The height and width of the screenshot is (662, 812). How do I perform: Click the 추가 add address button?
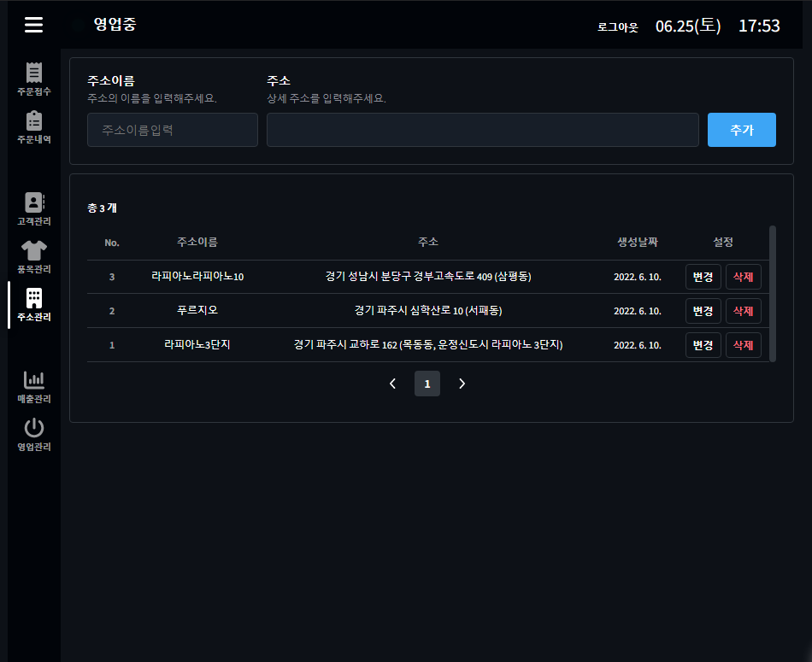[x=741, y=129]
